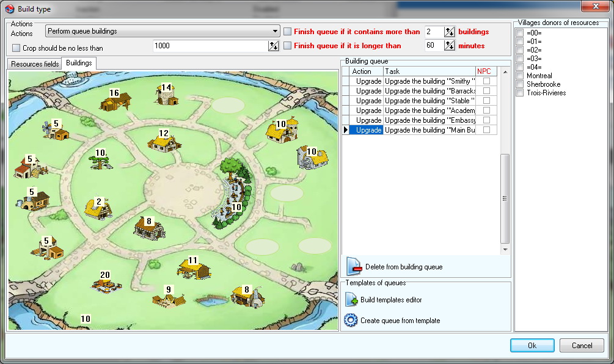
Task: Click the highlighted Upgrade cell in last row
Action: pyautogui.click(x=366, y=130)
